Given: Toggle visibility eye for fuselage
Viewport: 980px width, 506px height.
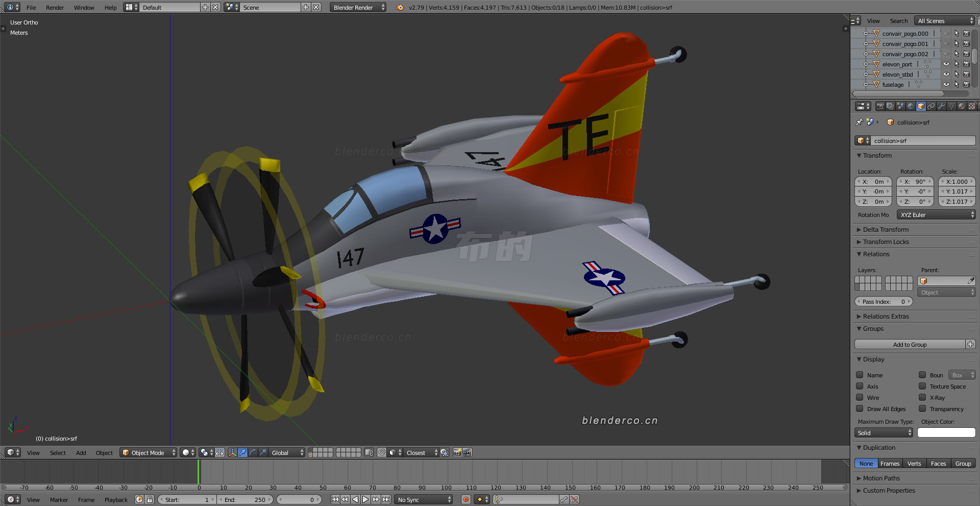Looking at the screenshot, I should (x=946, y=84).
